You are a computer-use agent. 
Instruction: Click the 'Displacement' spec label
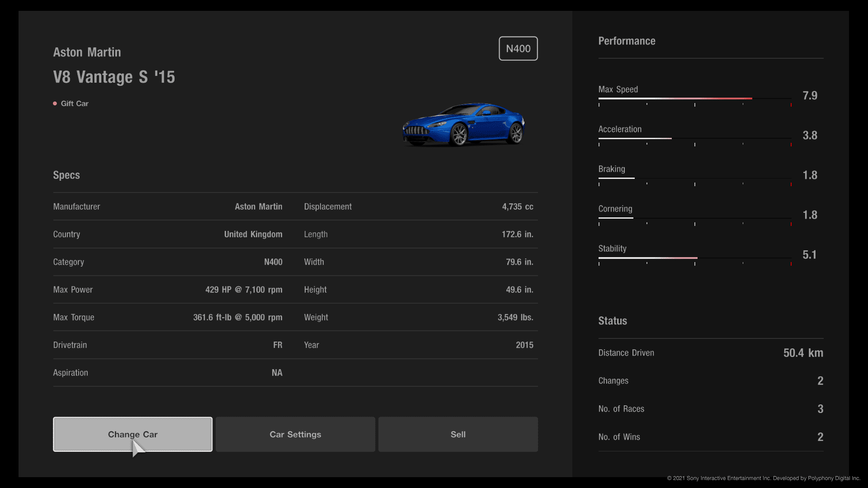328,206
